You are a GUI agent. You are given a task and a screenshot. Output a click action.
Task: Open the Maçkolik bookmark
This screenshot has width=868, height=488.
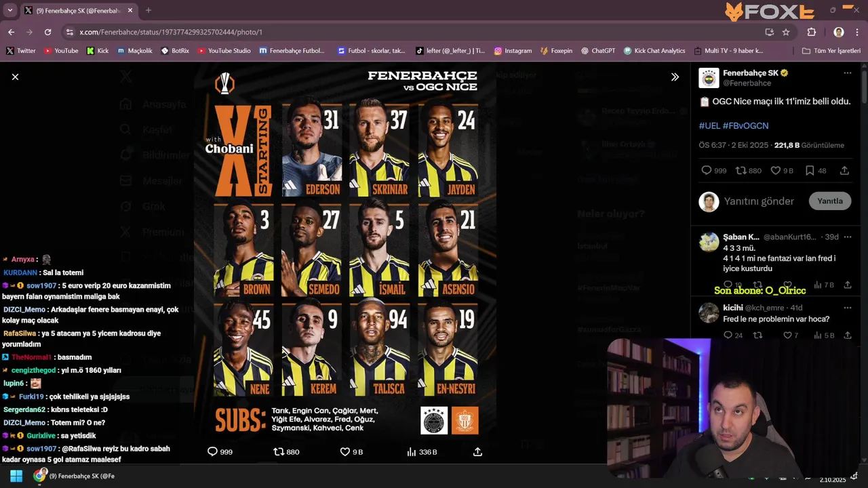click(135, 51)
